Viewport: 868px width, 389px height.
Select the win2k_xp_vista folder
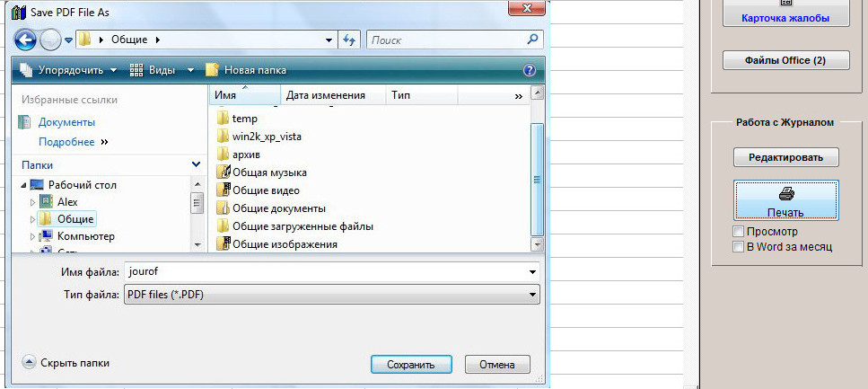click(259, 137)
